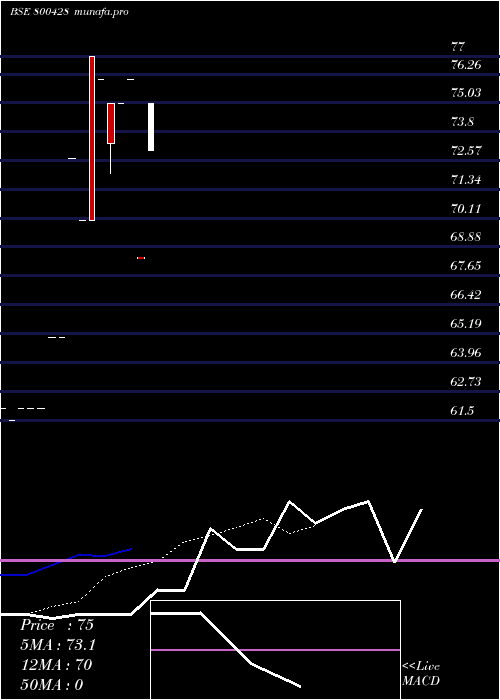Click the 65.19 price axis label

point(466,323)
